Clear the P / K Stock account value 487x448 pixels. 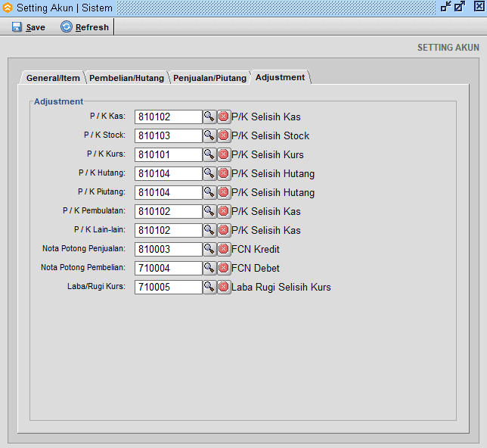(224, 135)
